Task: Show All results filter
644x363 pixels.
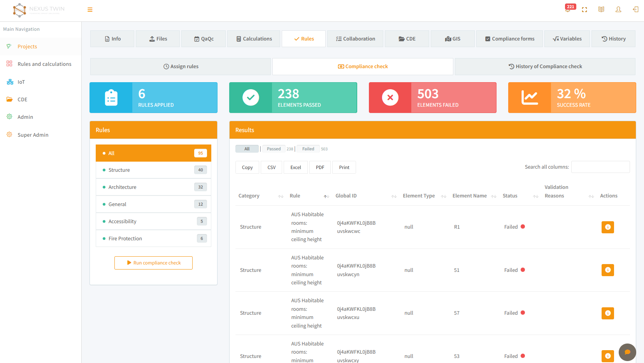Action: click(247, 149)
